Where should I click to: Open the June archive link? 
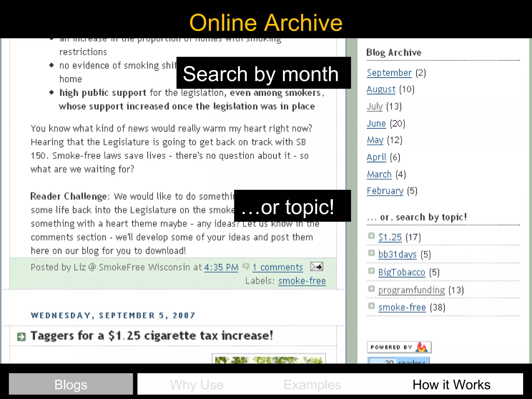coord(376,124)
